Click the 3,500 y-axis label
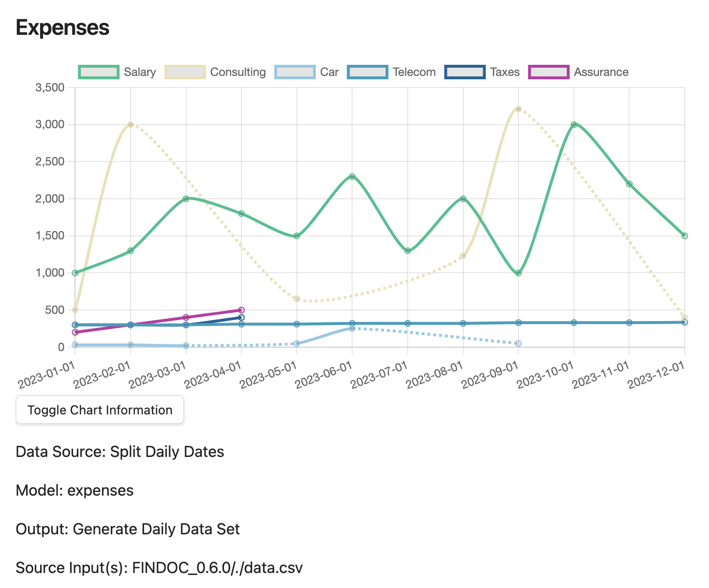This screenshot has width=709, height=588. [x=50, y=88]
